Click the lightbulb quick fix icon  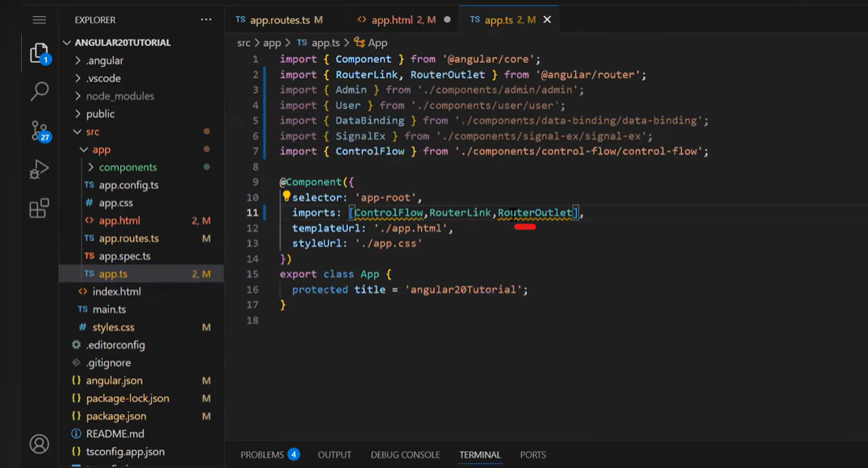point(286,196)
